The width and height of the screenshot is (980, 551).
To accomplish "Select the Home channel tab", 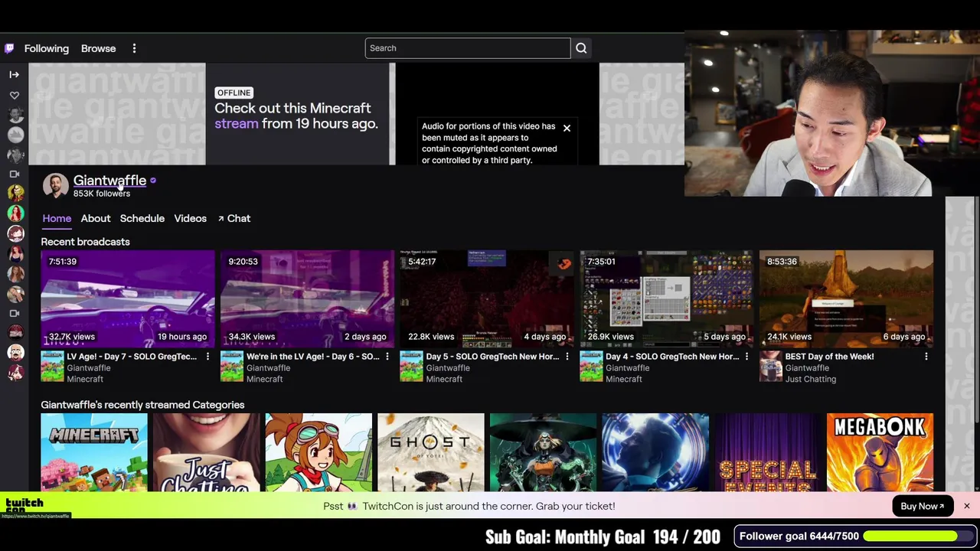I will pos(57,218).
